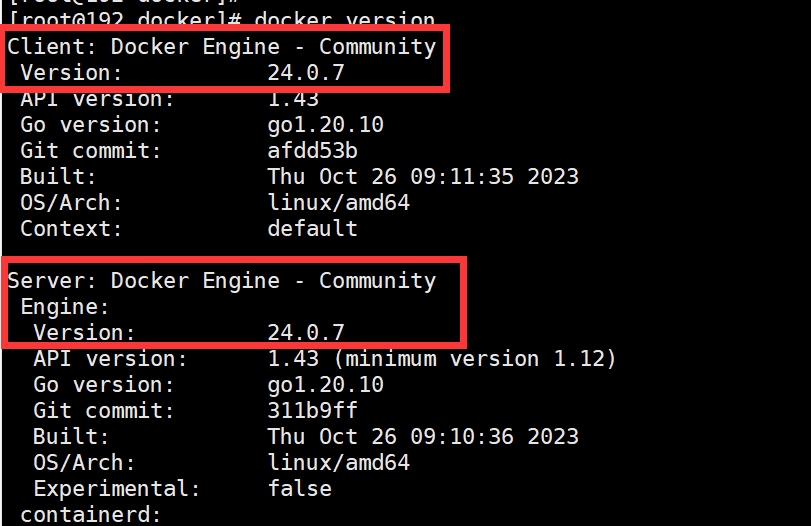Click the server linux/amd64 value
The image size is (811, 526).
point(338,462)
